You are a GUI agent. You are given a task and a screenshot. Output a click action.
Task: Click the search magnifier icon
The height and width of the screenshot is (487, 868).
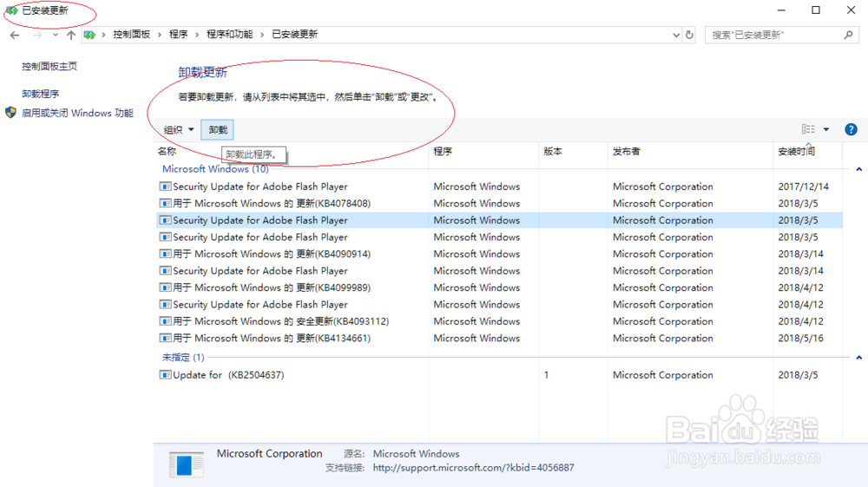pyautogui.click(x=848, y=35)
